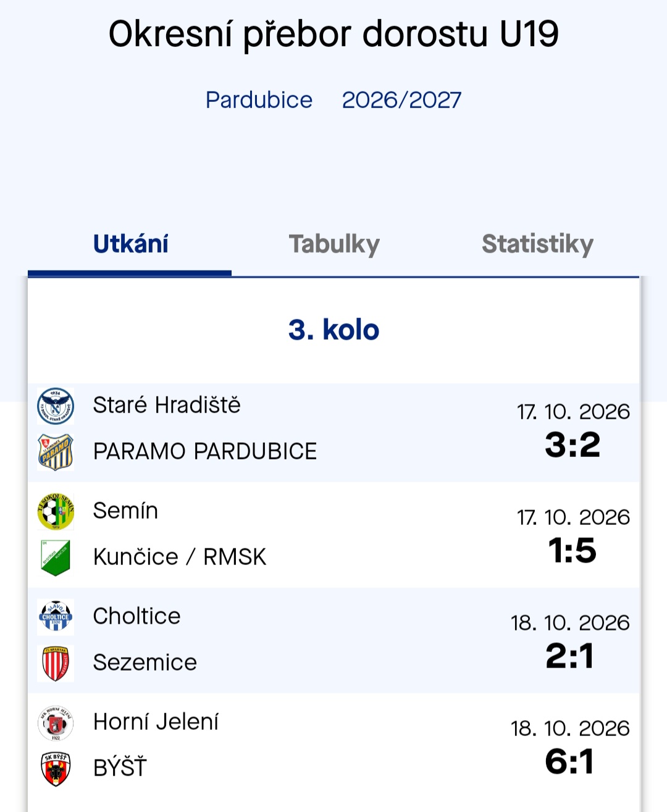
Task: Open the Pardubice district link
Action: [x=259, y=100]
